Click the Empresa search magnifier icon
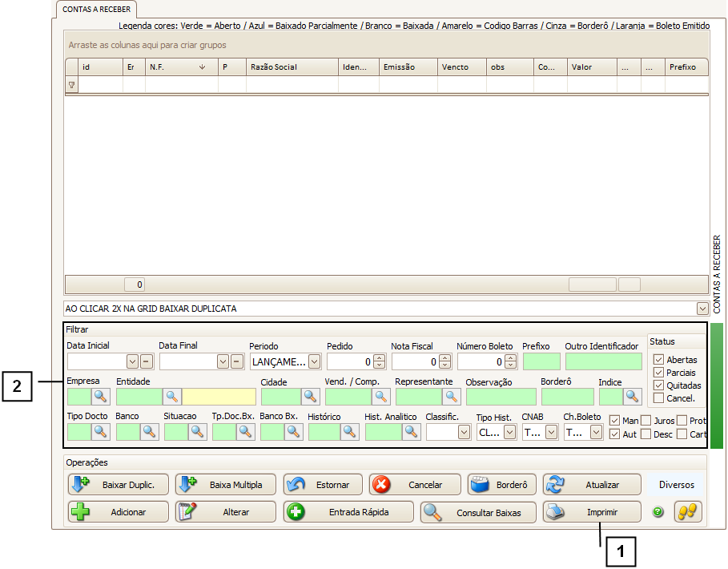 coord(101,396)
